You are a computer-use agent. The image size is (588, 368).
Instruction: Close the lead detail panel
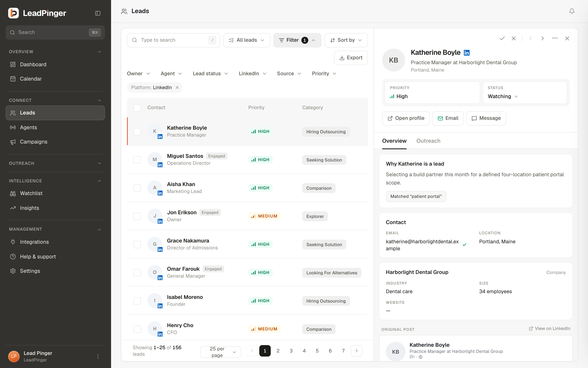(567, 38)
